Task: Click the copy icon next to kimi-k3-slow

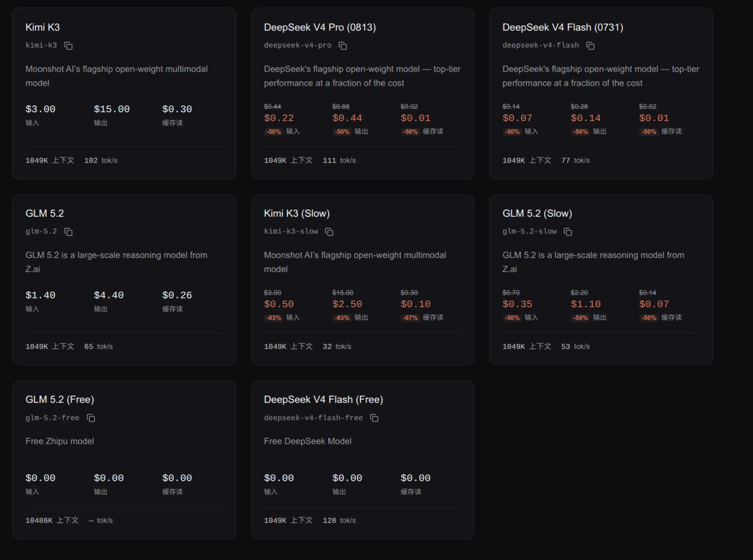Action: coord(329,232)
